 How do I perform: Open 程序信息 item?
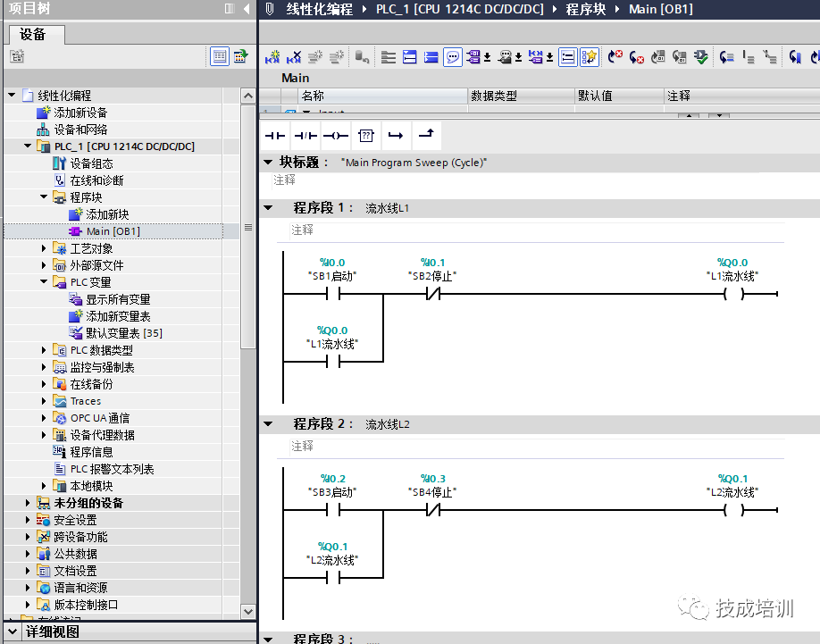[x=91, y=452]
